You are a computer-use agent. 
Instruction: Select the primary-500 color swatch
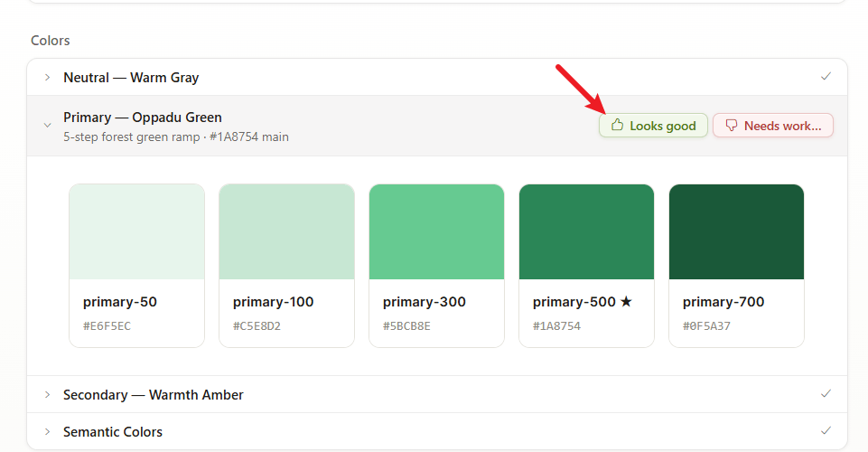(587, 232)
